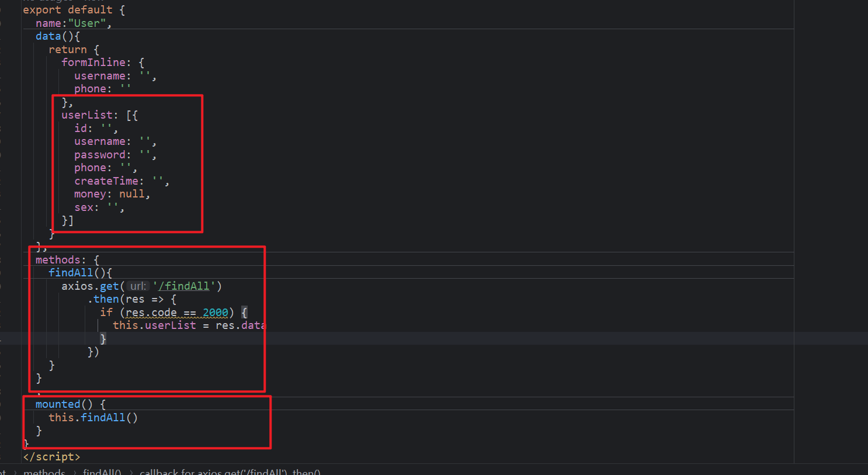Click the closing "</script>" tag

pyautogui.click(x=51, y=457)
